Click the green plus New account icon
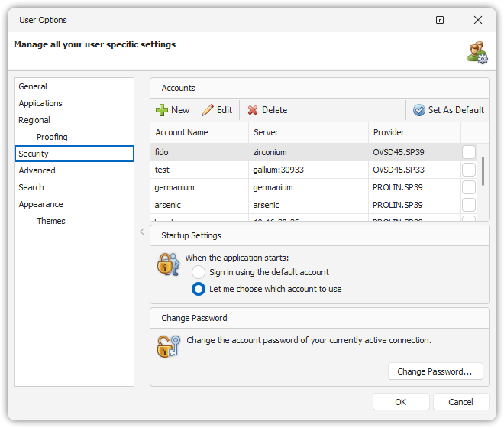This screenshot has height=428, width=504. coord(161,110)
